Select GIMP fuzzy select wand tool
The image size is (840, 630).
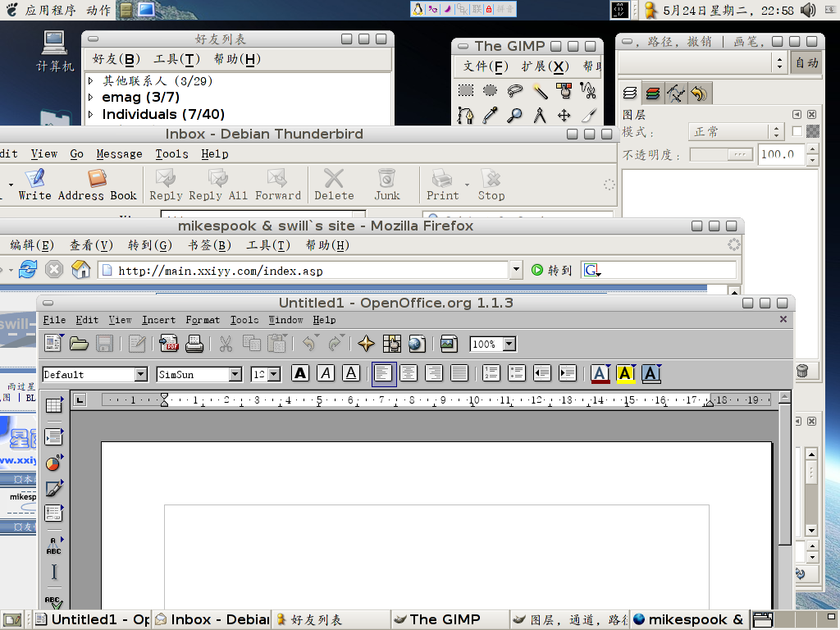click(x=540, y=90)
